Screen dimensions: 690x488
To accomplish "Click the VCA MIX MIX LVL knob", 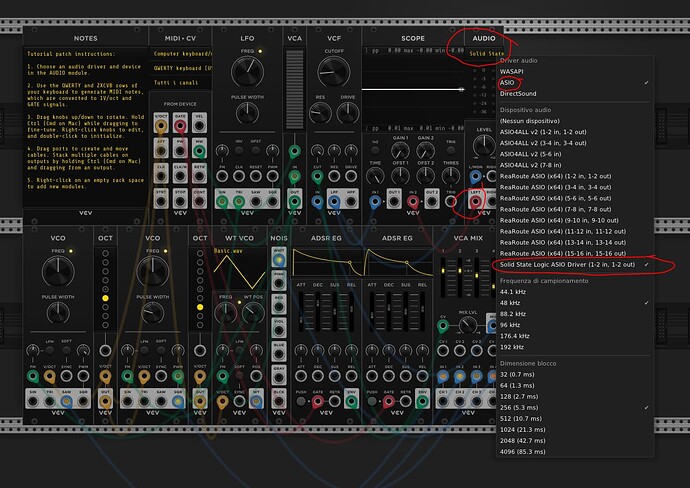I will [467, 326].
